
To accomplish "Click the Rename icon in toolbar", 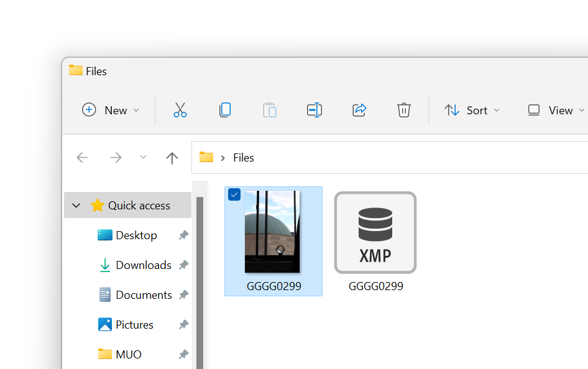I will point(315,111).
